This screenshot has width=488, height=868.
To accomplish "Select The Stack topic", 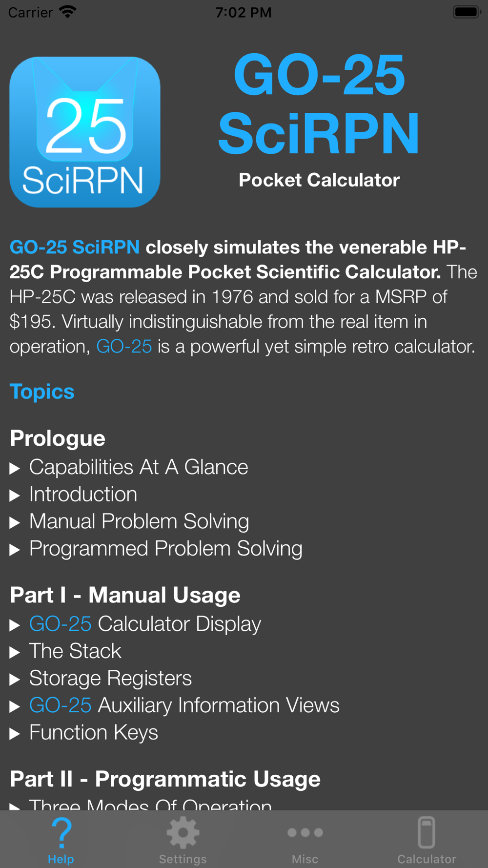I will (x=75, y=651).
